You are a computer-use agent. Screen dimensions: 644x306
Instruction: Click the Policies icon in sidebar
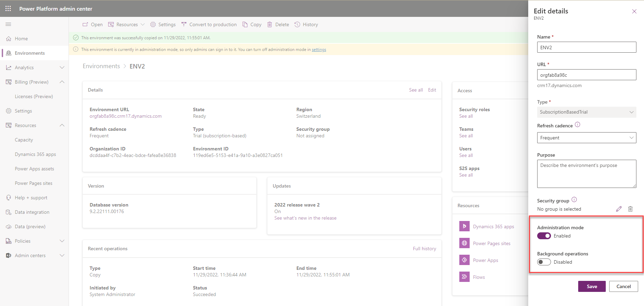[9, 241]
